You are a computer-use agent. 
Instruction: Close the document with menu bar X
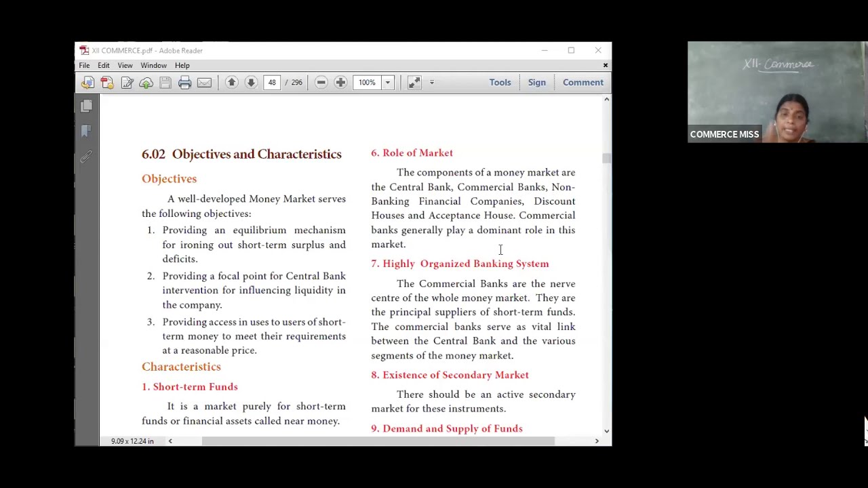coord(606,65)
